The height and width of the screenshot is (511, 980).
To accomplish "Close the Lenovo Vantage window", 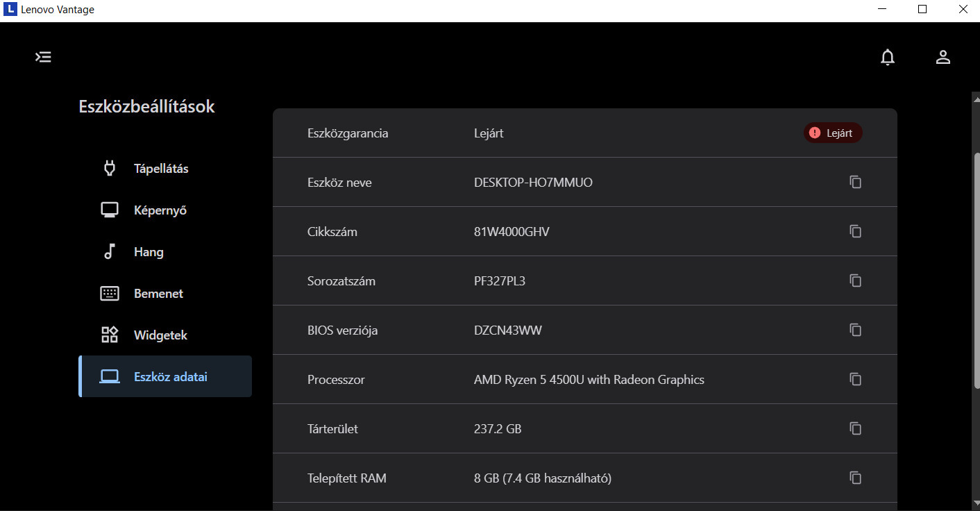I will [x=963, y=10].
